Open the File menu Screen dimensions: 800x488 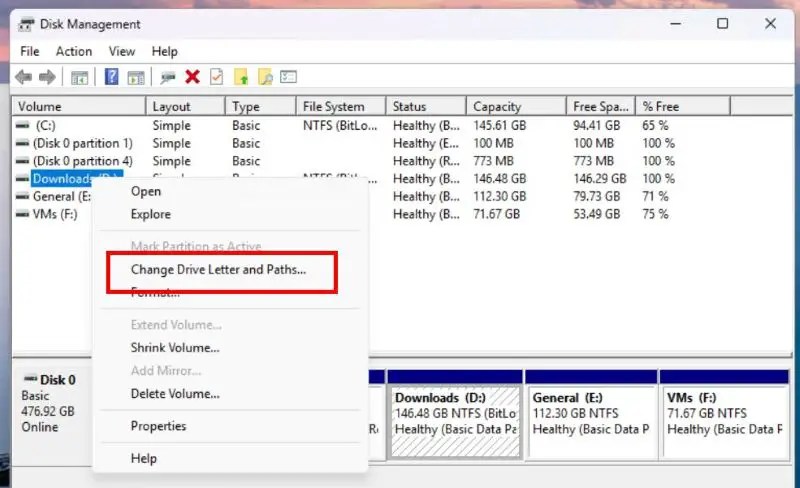(x=30, y=51)
